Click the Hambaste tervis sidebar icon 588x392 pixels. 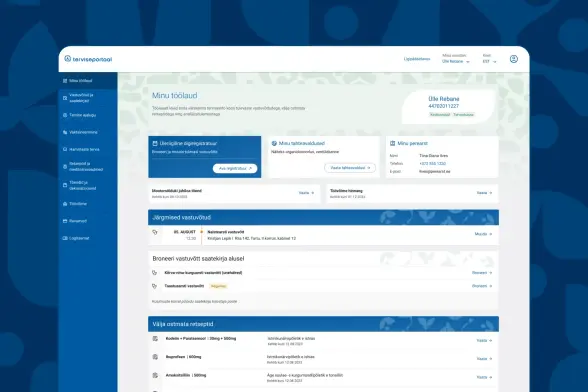tap(65, 149)
